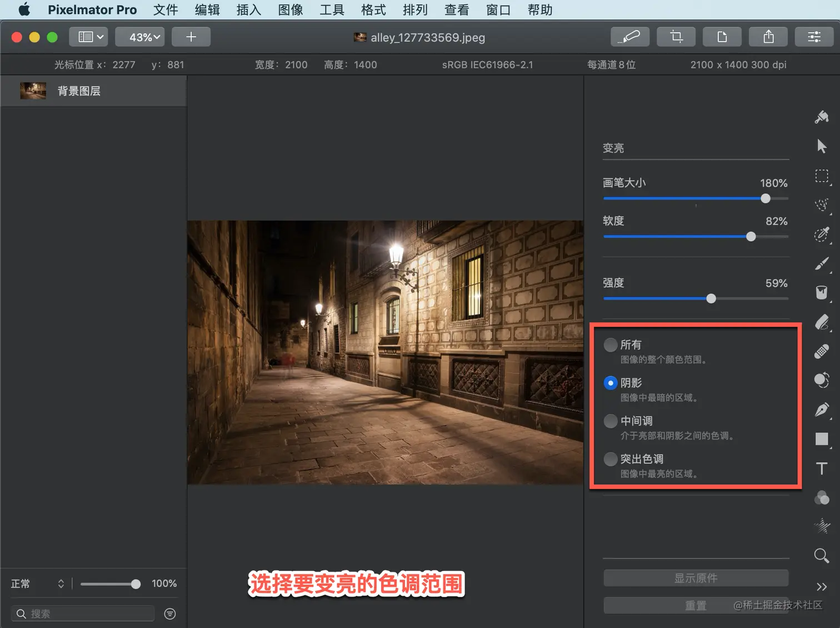The height and width of the screenshot is (628, 840).
Task: Click the 59% strength value
Action: pos(776,283)
